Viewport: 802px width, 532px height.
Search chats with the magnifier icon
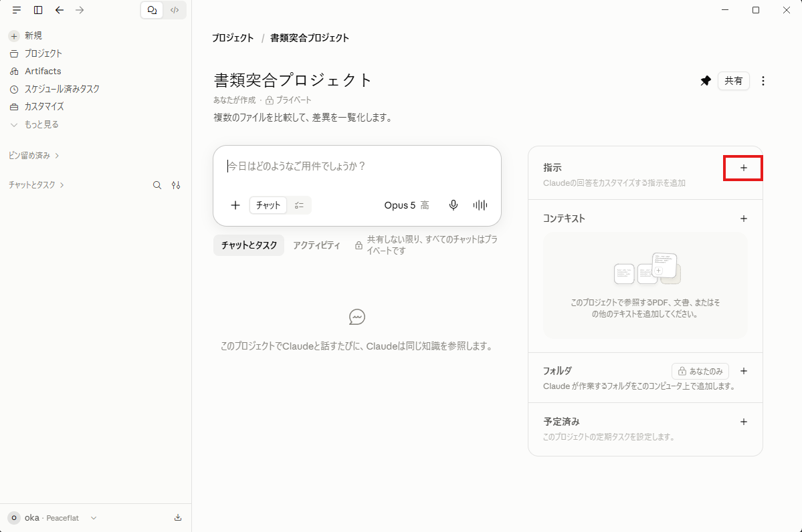157,185
